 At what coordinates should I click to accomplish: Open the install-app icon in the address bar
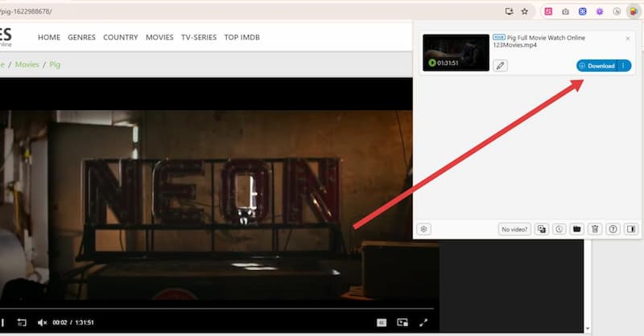509,11
